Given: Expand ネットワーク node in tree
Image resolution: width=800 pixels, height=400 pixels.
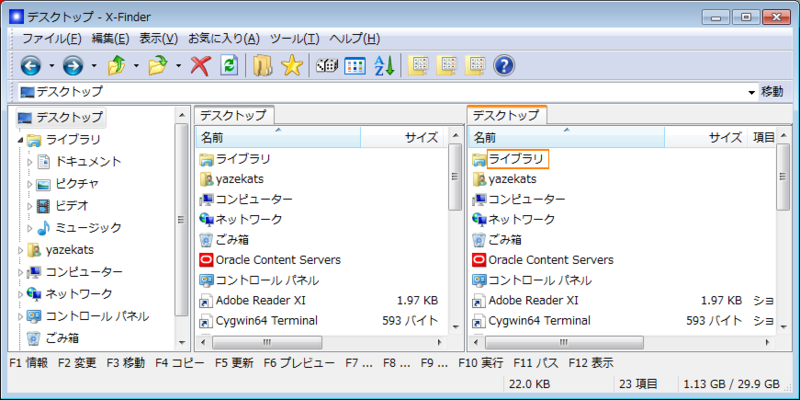Looking at the screenshot, I should pos(20,294).
